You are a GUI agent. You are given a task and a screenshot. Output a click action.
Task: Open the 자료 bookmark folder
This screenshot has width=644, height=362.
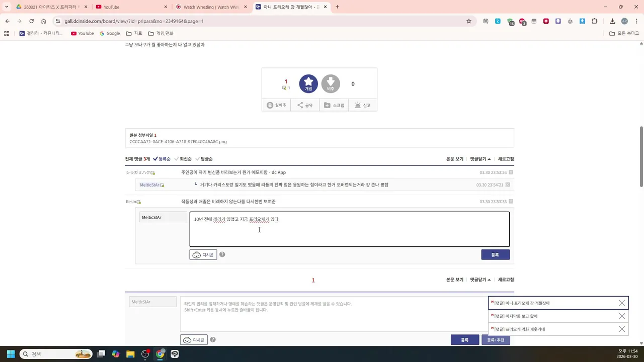[x=134, y=33]
